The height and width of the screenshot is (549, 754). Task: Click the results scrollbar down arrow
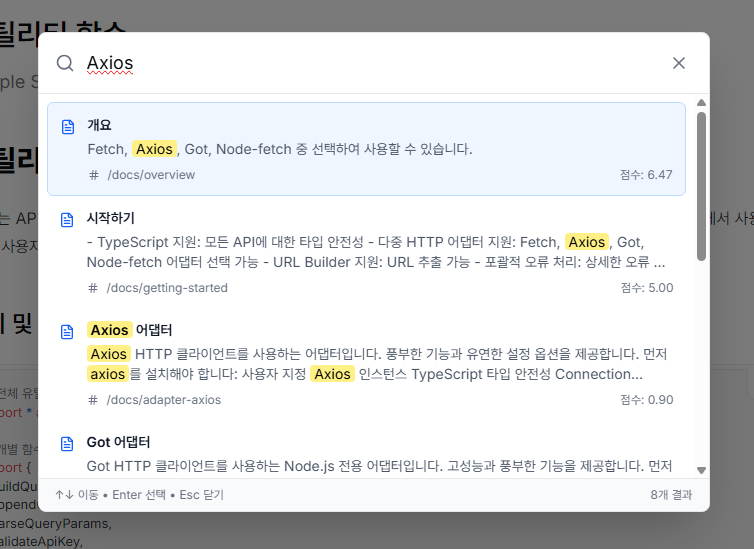click(x=702, y=470)
